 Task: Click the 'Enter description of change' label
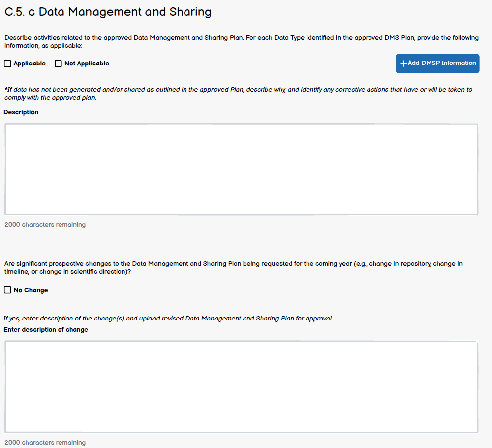coord(46,330)
